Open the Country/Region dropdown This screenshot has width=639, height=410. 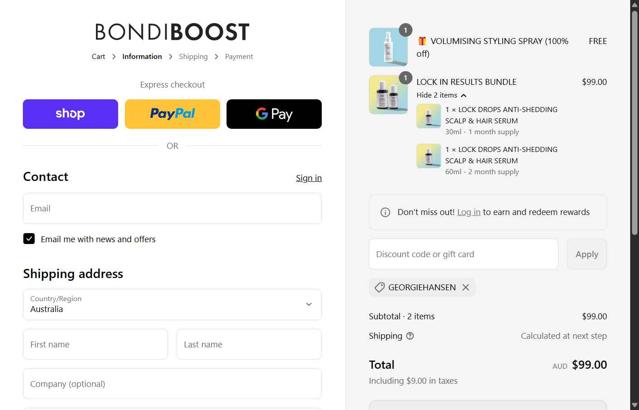[172, 304]
